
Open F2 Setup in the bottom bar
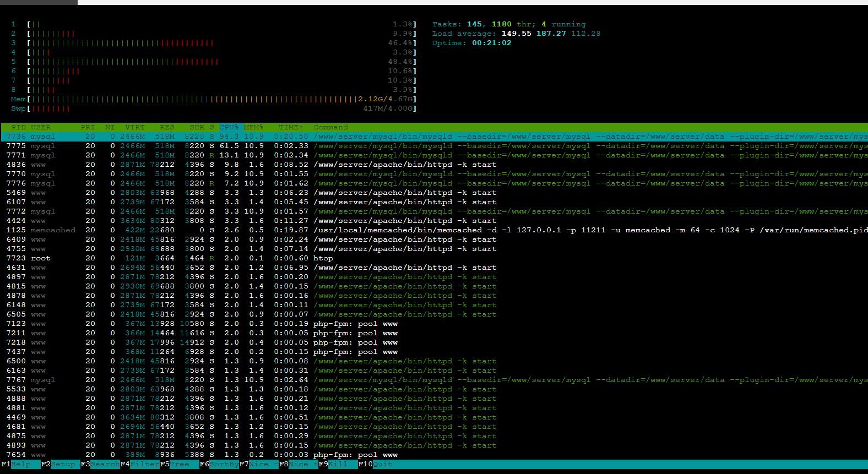click(61, 464)
